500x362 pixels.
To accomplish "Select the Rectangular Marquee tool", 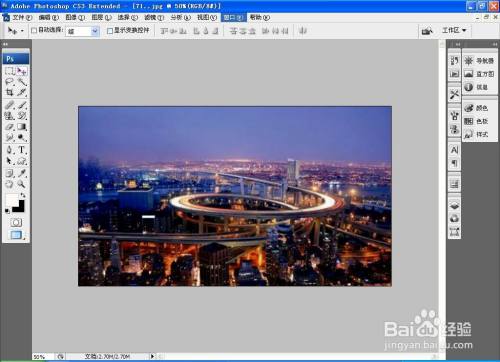I will click(x=9, y=71).
